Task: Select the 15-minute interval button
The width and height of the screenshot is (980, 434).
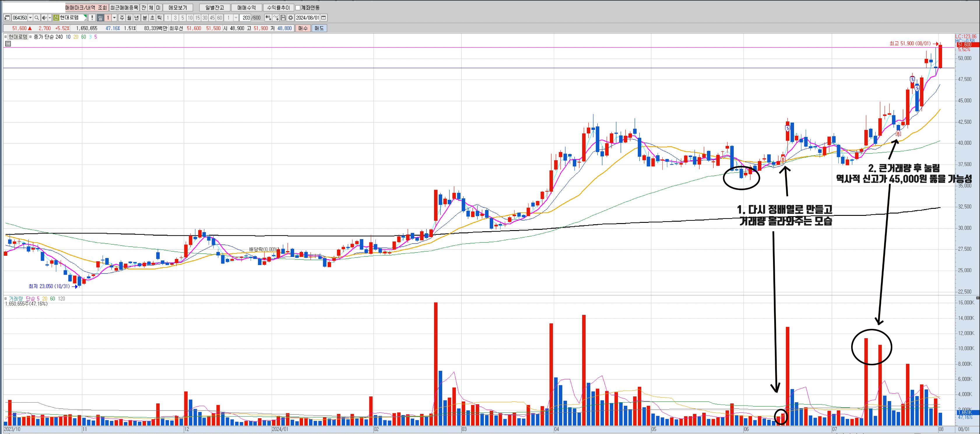Action: click(x=197, y=18)
